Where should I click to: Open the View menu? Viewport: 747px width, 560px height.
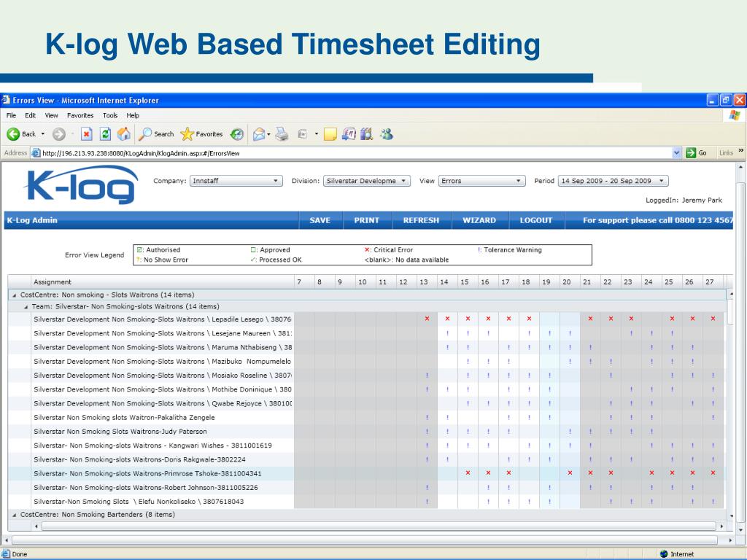coord(52,115)
